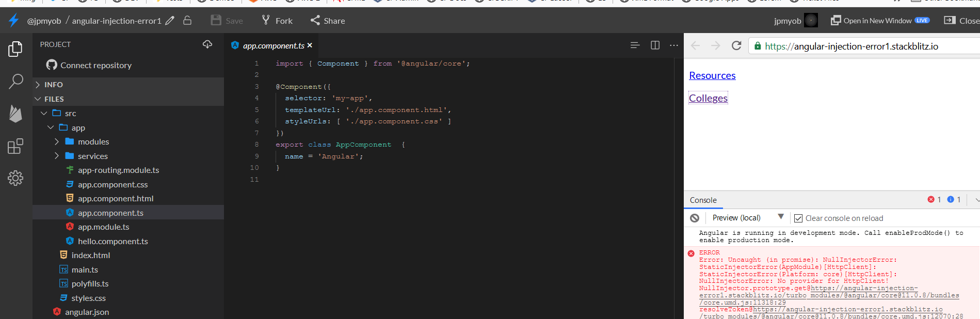The image size is (980, 319).
Task: Click line 9 name = 'Angular' code
Action: click(x=324, y=156)
